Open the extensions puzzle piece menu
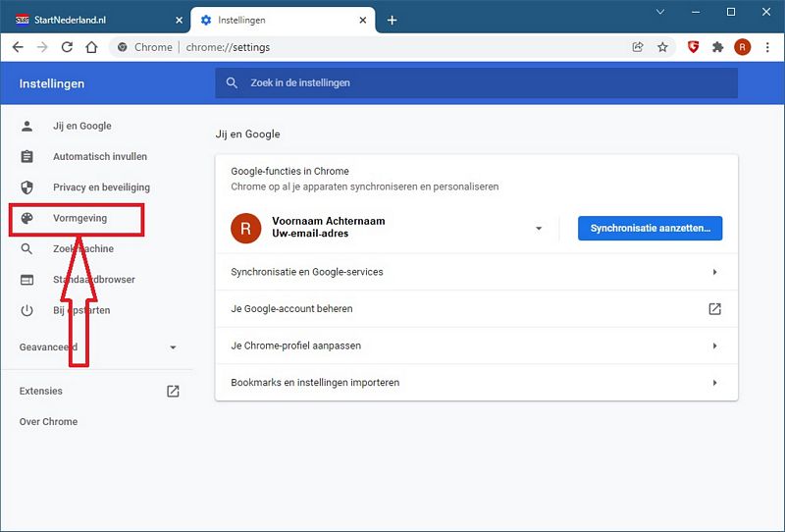This screenshot has width=785, height=532. tap(718, 47)
